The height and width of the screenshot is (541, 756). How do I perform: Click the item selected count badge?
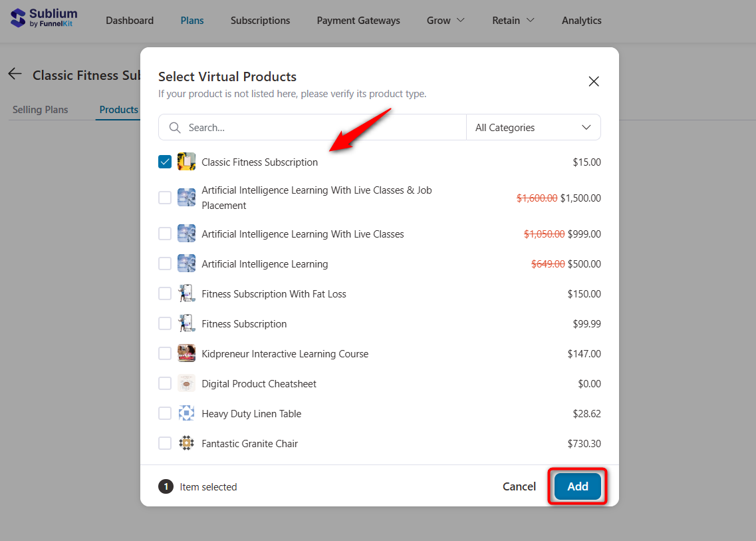tap(165, 486)
